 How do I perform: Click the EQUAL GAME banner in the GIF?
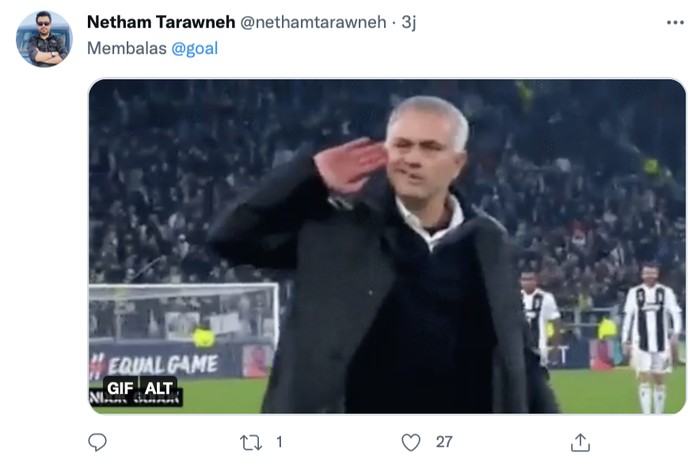tap(153, 363)
